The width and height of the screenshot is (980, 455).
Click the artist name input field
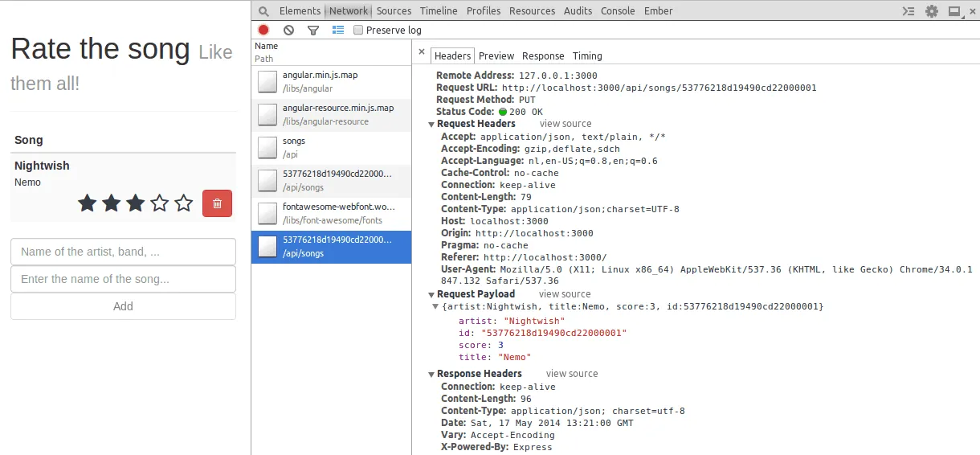(123, 252)
